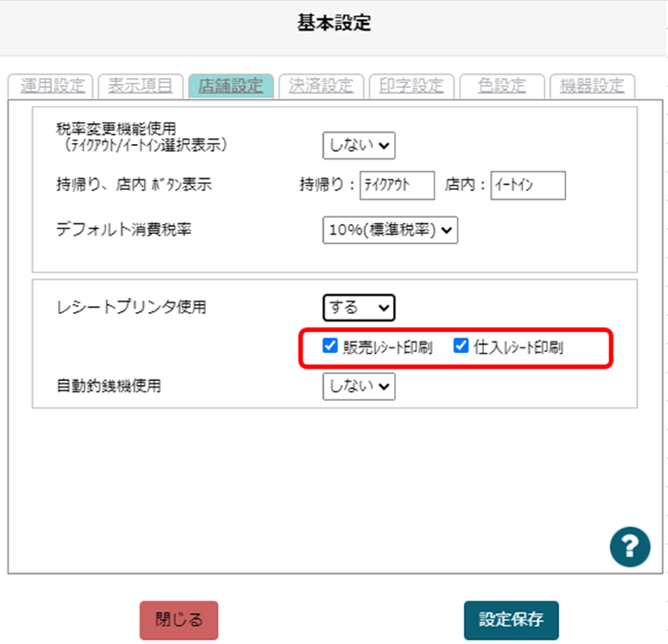Switch to the 運用設定 tab
668x644 pixels.
pos(53,85)
